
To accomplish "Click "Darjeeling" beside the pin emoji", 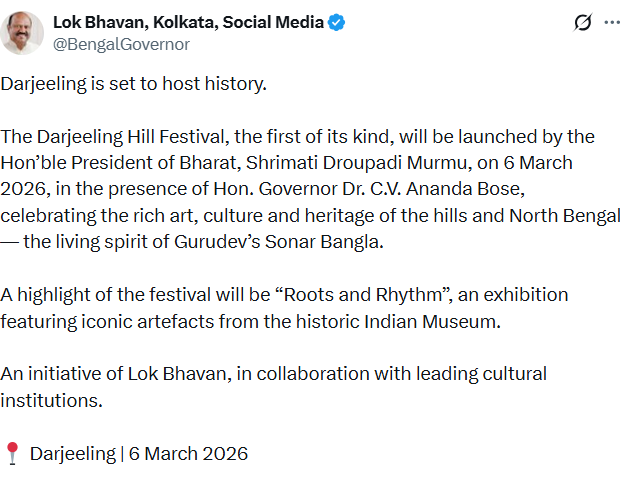I will pos(73,453).
